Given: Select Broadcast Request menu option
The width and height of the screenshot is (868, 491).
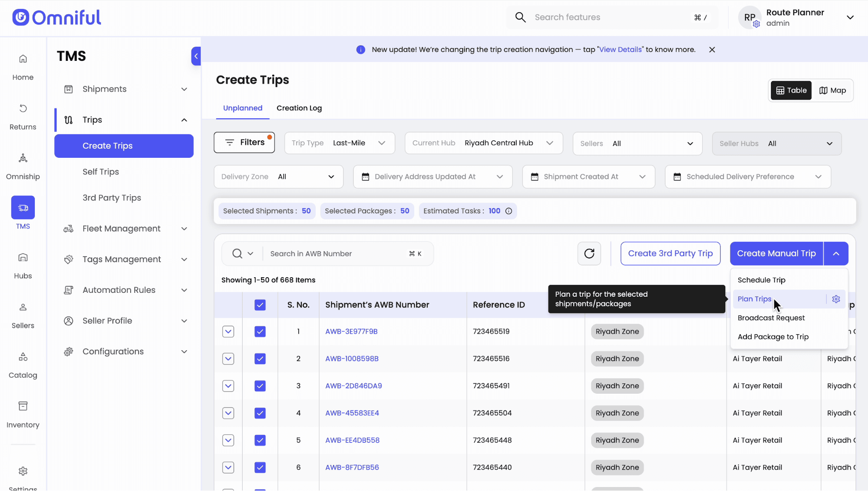Looking at the screenshot, I should (771, 318).
